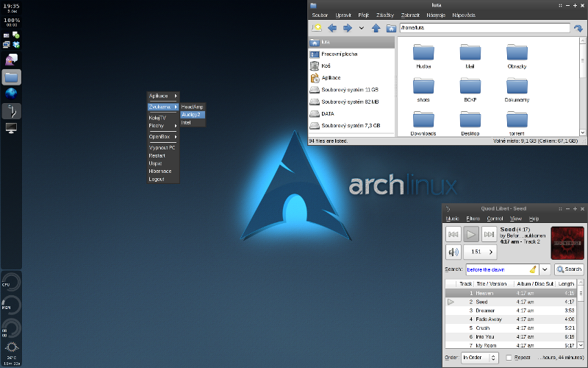Click the previous track button in Quod Libet
This screenshot has height=368, width=588.
(x=453, y=234)
